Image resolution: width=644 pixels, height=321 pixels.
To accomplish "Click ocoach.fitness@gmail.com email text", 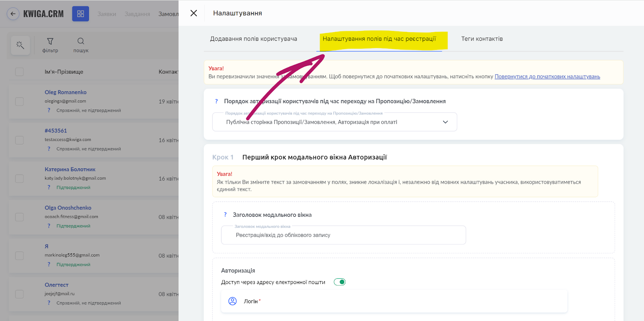I will (x=71, y=217).
